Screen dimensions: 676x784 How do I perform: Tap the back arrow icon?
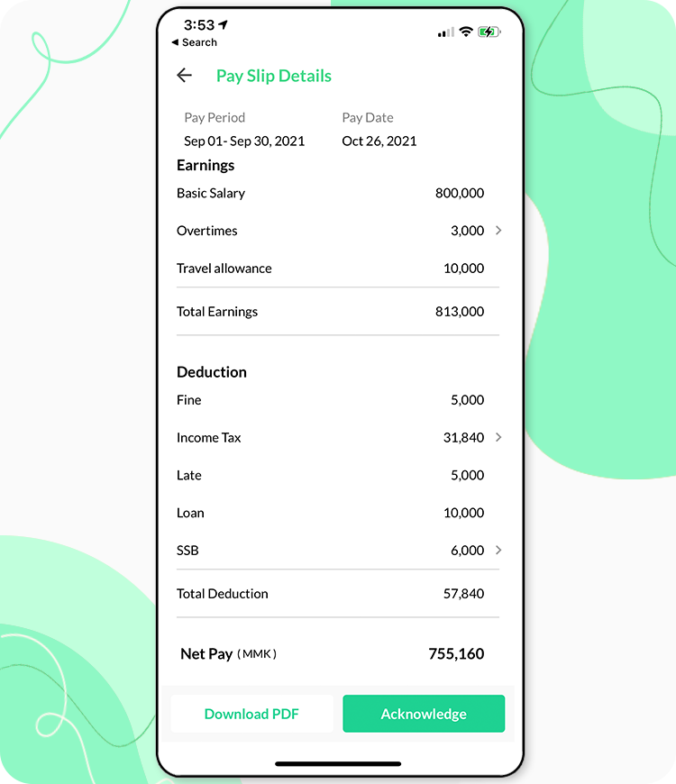tap(185, 76)
